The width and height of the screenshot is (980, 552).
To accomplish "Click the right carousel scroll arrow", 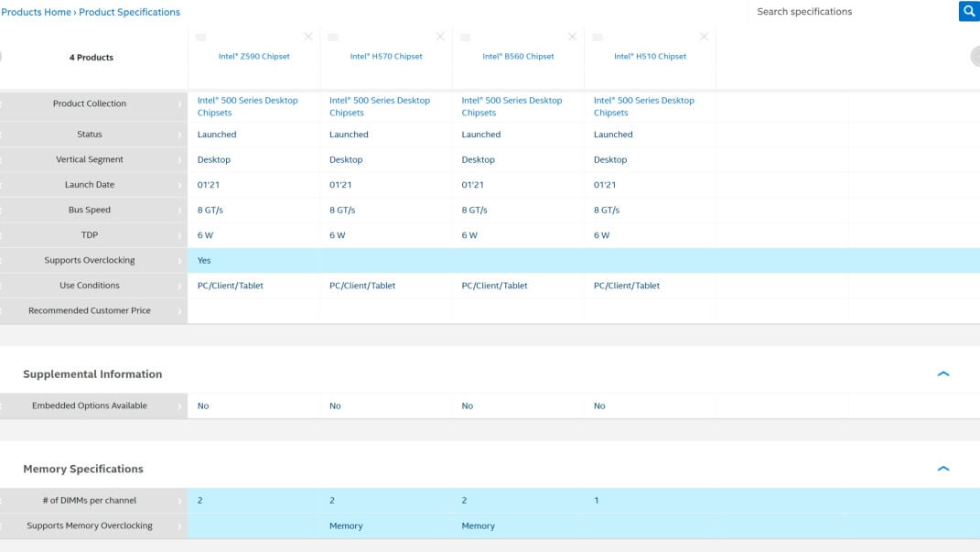I will tap(975, 57).
